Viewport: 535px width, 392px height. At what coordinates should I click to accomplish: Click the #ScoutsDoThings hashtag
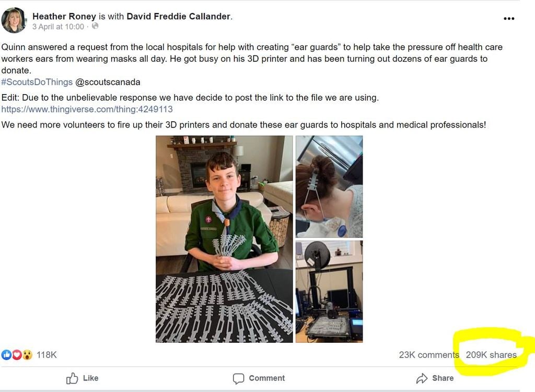37,82
